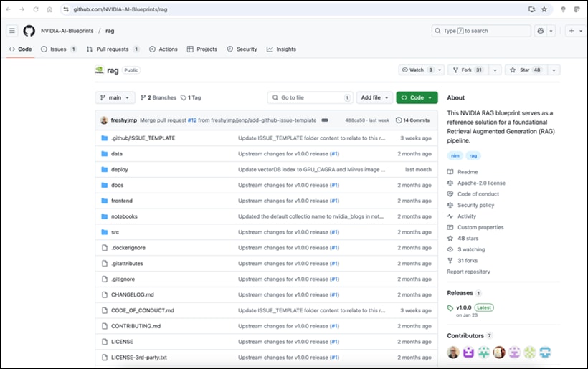Image resolution: width=588 pixels, height=369 pixels.
Task: Open Apache-2.0 license link
Action: click(x=481, y=183)
